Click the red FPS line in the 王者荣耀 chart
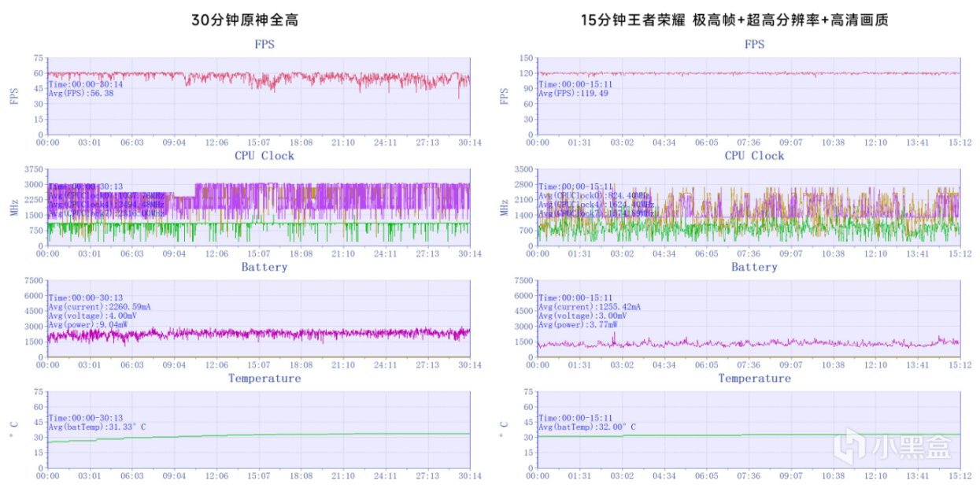980x488 pixels. pyautogui.click(x=748, y=73)
